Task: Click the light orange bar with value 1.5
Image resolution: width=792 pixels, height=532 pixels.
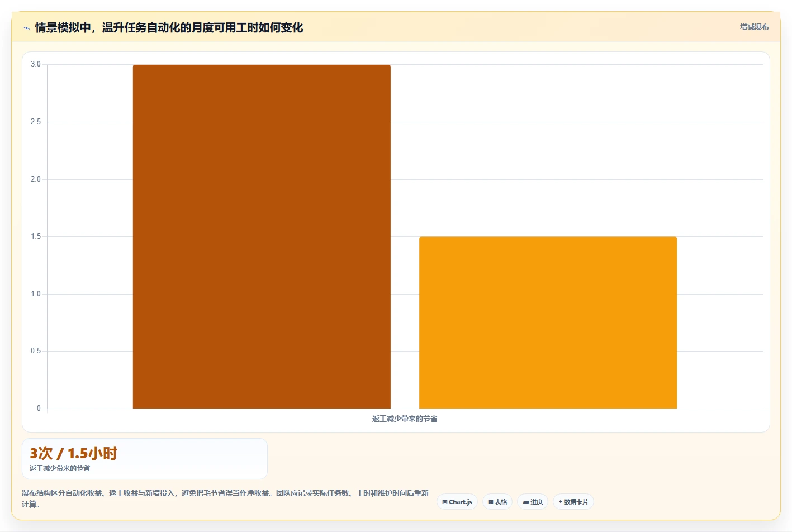Action: (548, 322)
